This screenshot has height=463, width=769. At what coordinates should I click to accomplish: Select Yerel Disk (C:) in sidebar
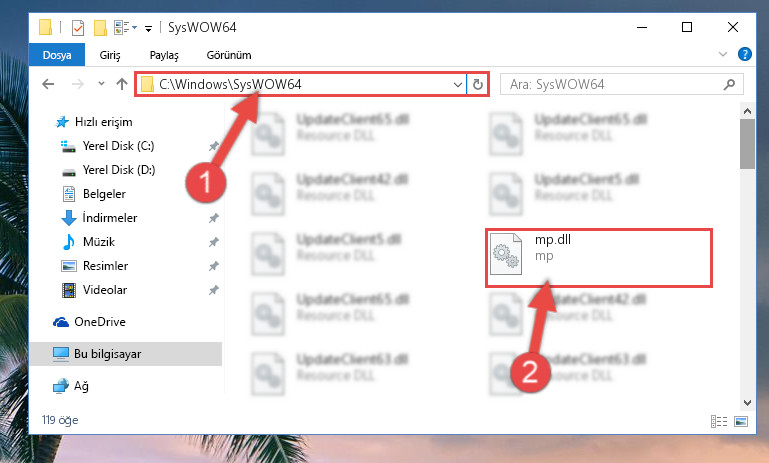pos(118,146)
